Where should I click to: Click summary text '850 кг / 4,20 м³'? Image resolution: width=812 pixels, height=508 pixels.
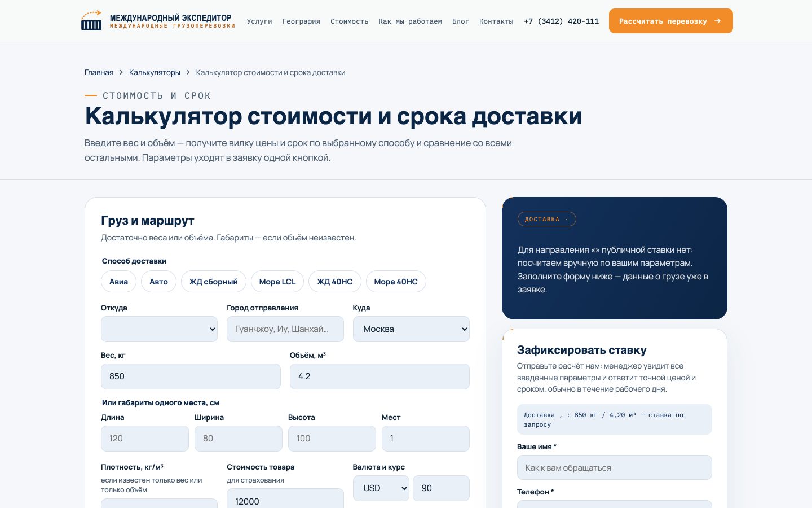coord(605,415)
